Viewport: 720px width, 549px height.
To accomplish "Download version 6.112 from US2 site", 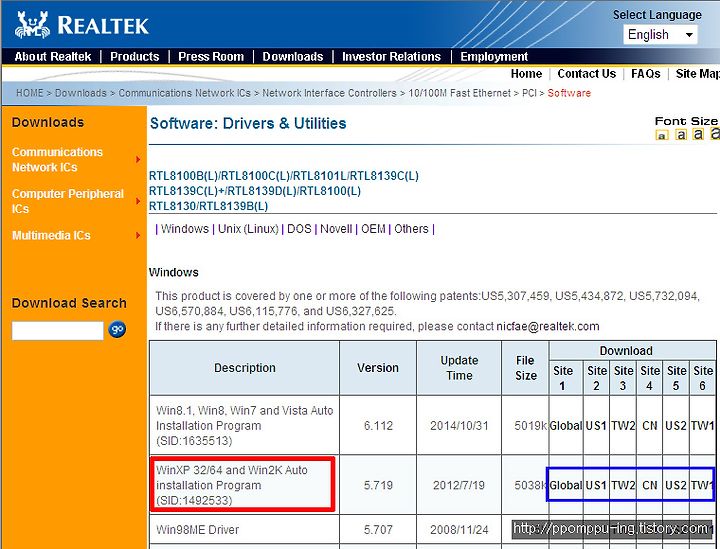I will 676,426.
